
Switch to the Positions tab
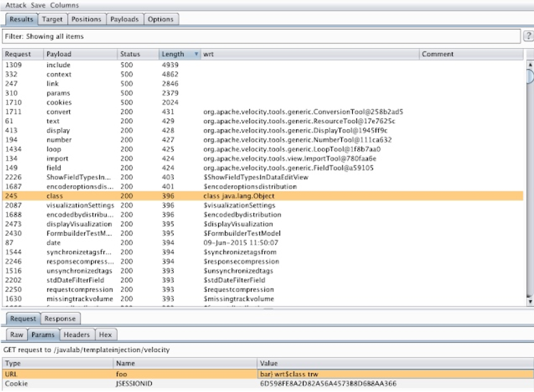point(86,19)
